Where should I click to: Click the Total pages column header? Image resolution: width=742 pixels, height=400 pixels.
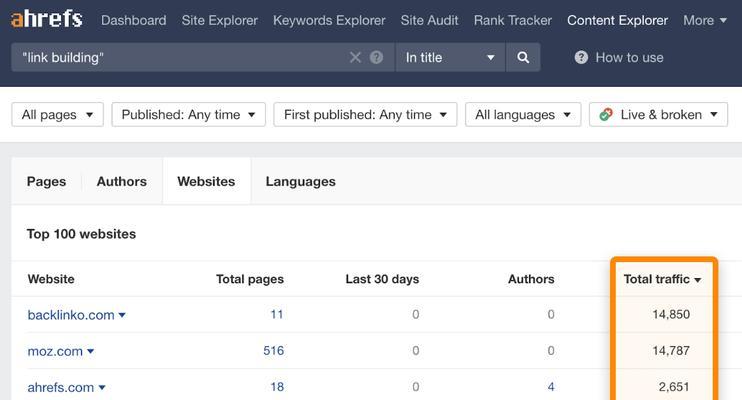pos(250,279)
